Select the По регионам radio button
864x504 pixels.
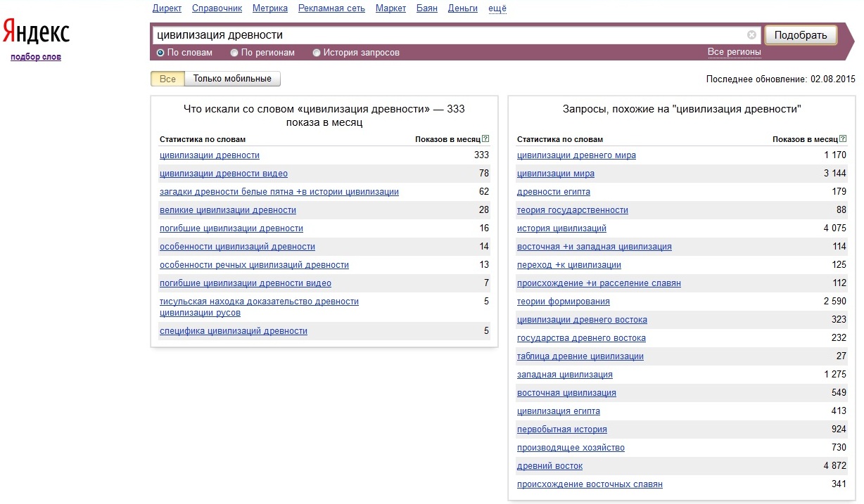point(234,53)
